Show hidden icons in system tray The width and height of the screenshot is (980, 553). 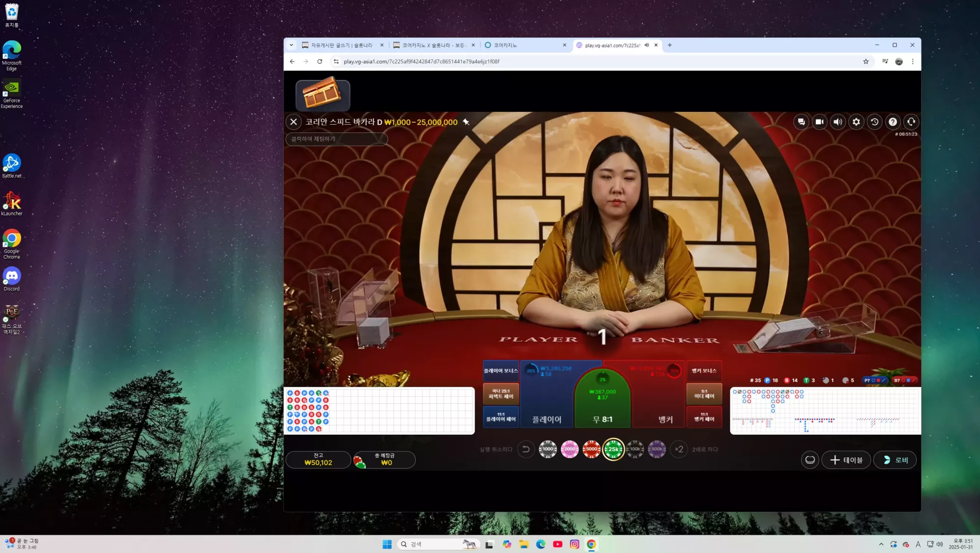click(881, 545)
